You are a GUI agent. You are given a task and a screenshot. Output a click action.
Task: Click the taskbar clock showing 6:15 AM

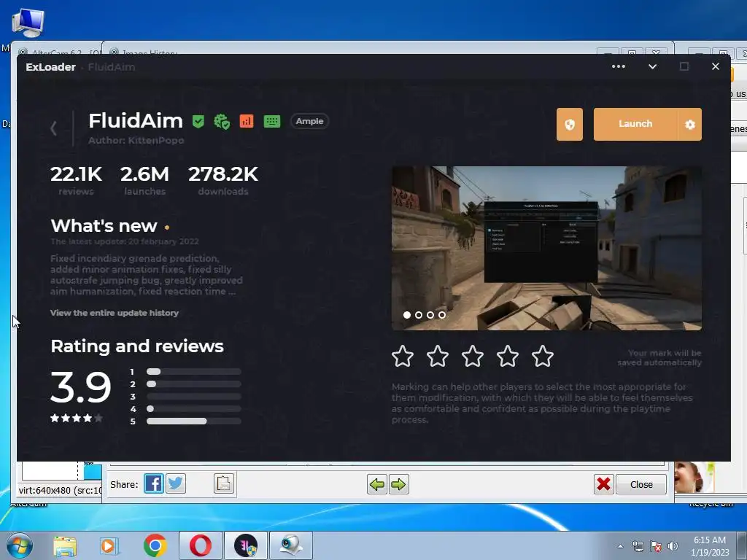point(710,546)
